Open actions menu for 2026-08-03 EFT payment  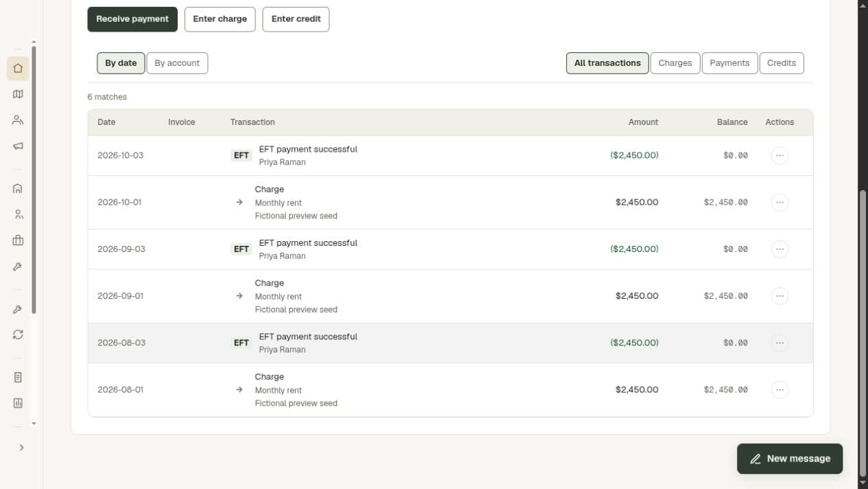(x=779, y=343)
